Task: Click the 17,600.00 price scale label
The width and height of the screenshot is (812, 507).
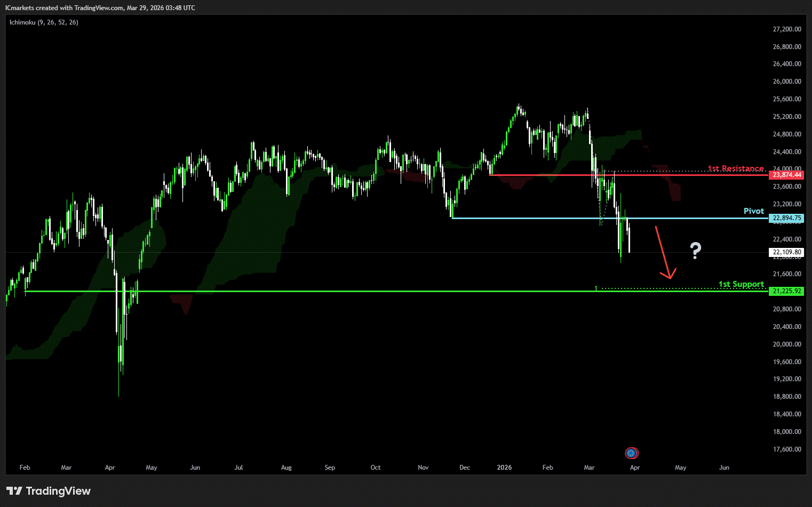Action: pyautogui.click(x=787, y=449)
